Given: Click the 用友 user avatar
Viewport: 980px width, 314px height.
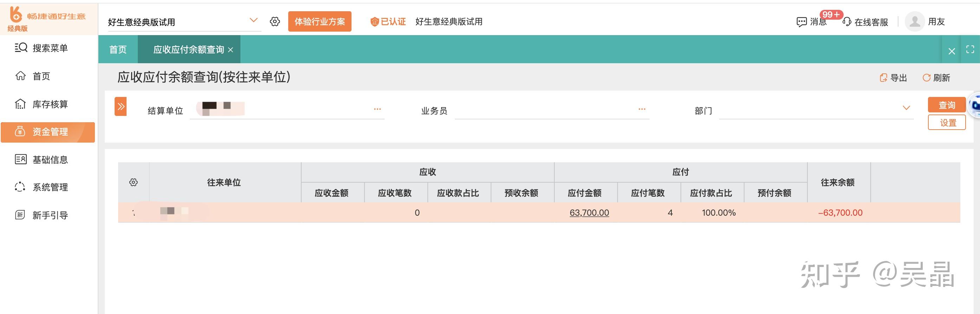Looking at the screenshot, I should click(915, 22).
